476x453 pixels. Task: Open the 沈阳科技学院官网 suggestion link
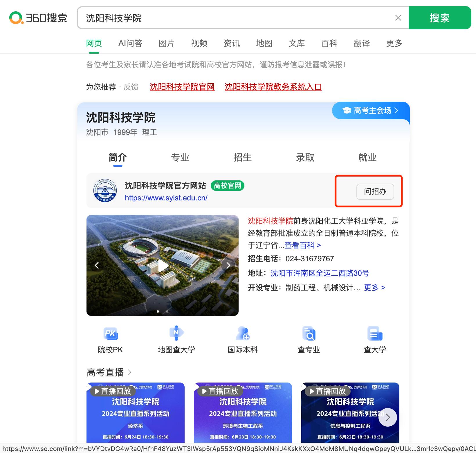pyautogui.click(x=182, y=87)
